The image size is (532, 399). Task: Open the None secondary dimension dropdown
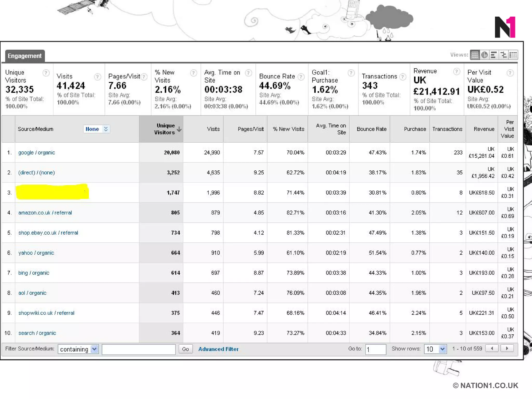(x=97, y=129)
